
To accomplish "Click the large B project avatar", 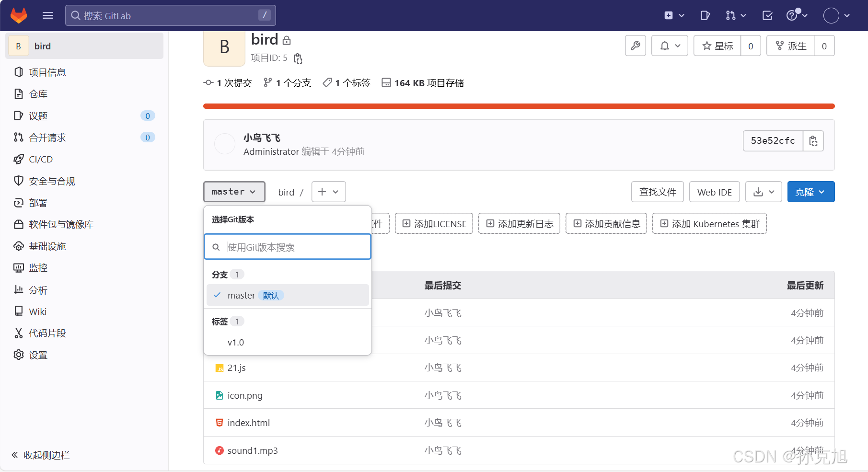I will [x=224, y=48].
